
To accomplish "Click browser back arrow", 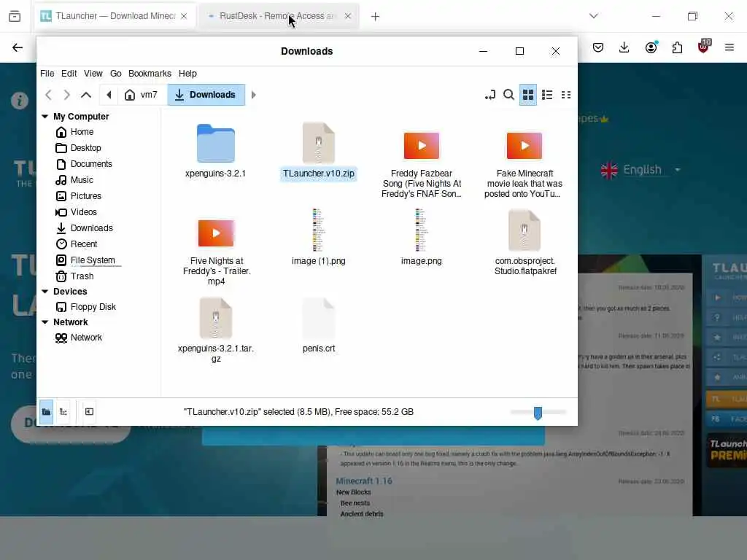I will [x=18, y=47].
